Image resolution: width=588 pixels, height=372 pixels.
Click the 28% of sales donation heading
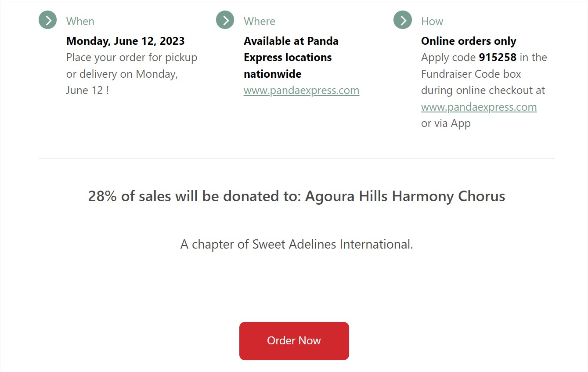[297, 196]
